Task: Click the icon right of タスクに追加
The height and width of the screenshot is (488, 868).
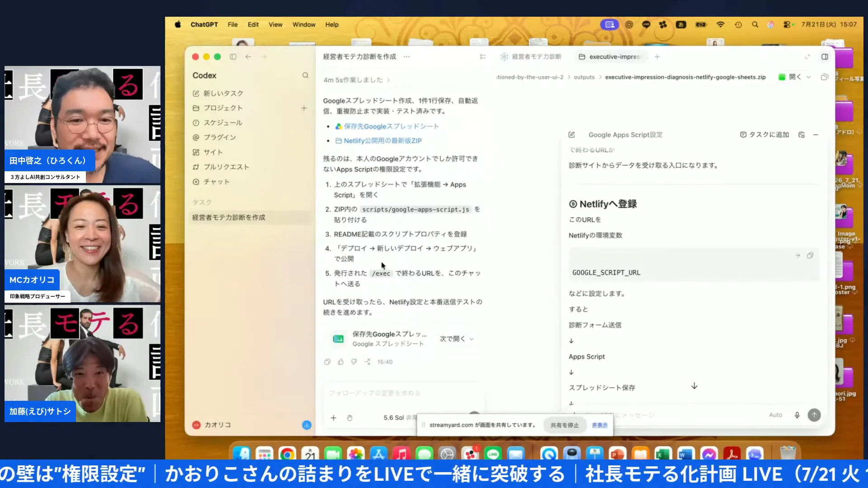Action: click(x=802, y=135)
